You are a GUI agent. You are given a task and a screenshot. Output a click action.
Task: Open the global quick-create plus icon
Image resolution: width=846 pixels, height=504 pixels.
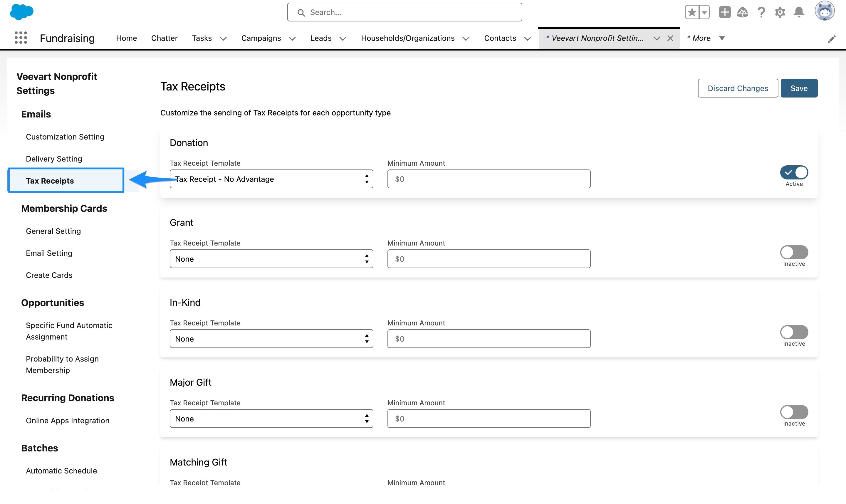tap(724, 12)
